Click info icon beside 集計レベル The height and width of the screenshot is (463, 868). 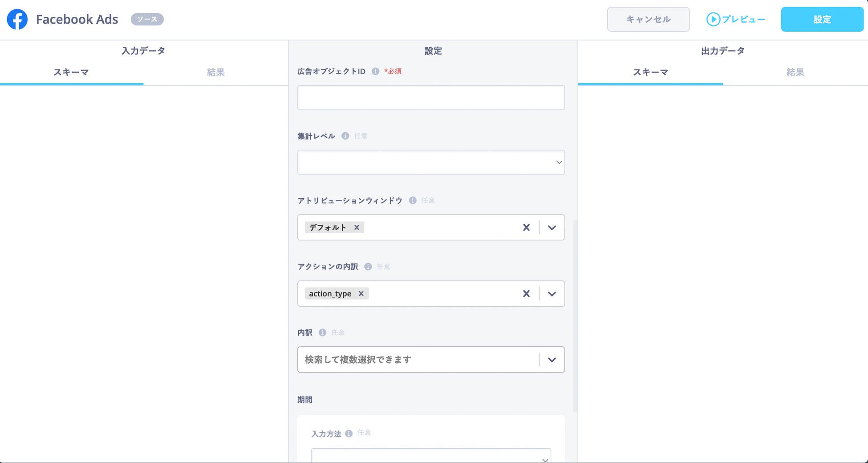345,136
